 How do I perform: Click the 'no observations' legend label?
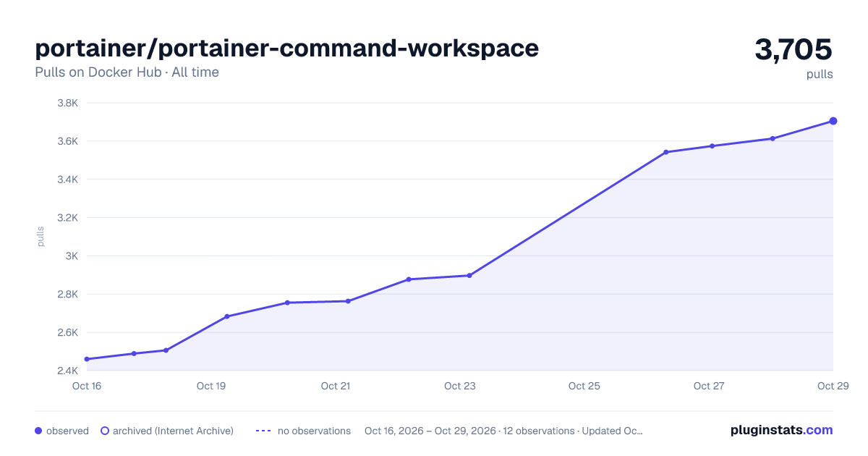(x=314, y=431)
